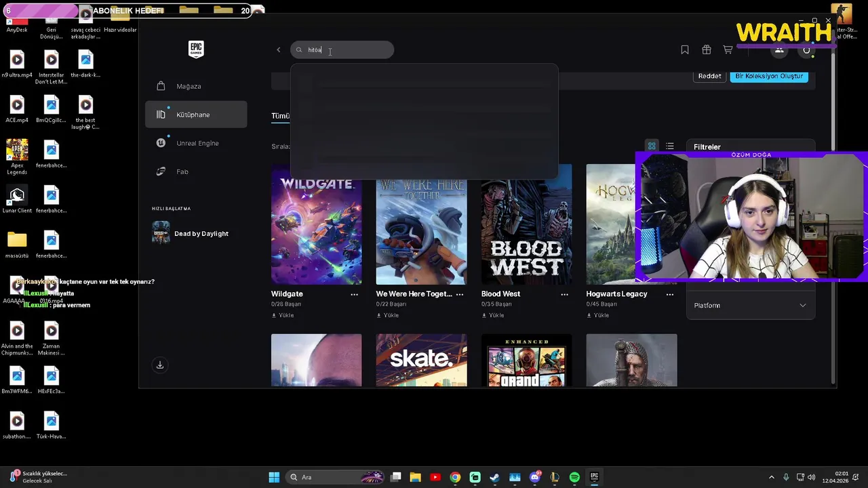The image size is (868, 488).
Task: Open the masaüstü folder on desktop
Action: click(x=17, y=245)
